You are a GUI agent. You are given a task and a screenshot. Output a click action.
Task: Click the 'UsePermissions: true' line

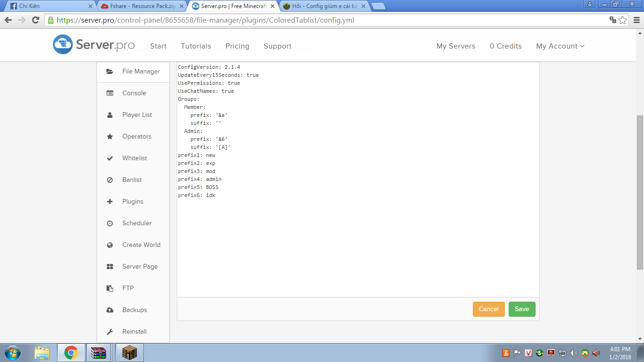[209, 83]
